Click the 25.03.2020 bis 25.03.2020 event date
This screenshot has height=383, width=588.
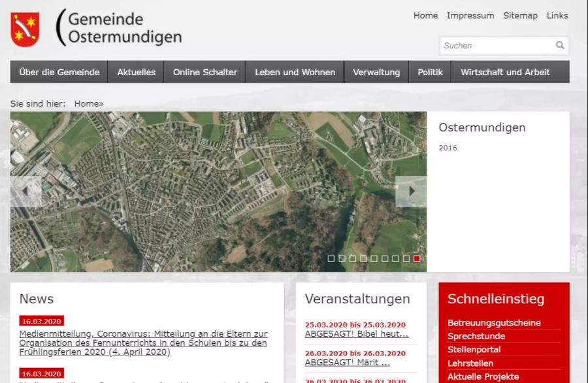(x=355, y=325)
